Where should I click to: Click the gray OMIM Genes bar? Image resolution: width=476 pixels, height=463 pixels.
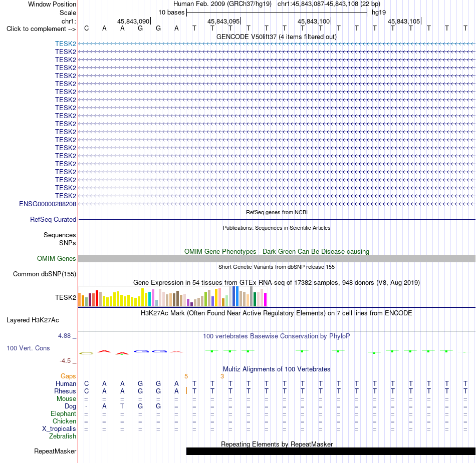click(x=277, y=259)
